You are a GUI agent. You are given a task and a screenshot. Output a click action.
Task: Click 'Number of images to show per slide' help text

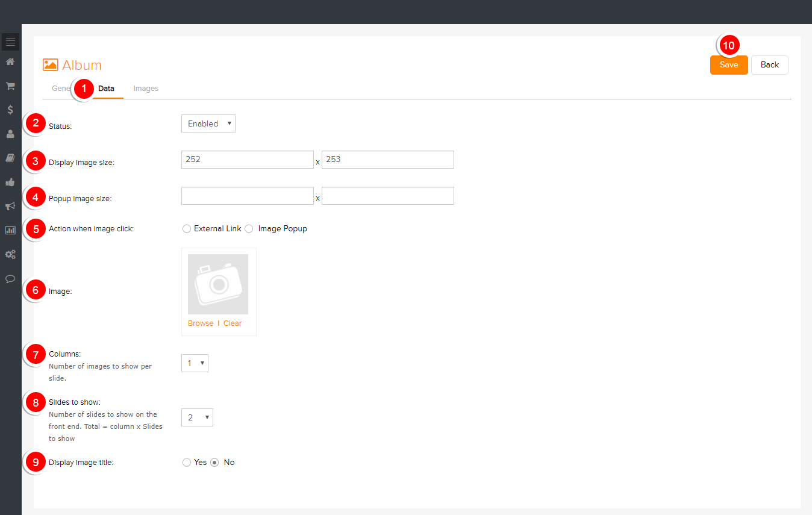pyautogui.click(x=100, y=372)
